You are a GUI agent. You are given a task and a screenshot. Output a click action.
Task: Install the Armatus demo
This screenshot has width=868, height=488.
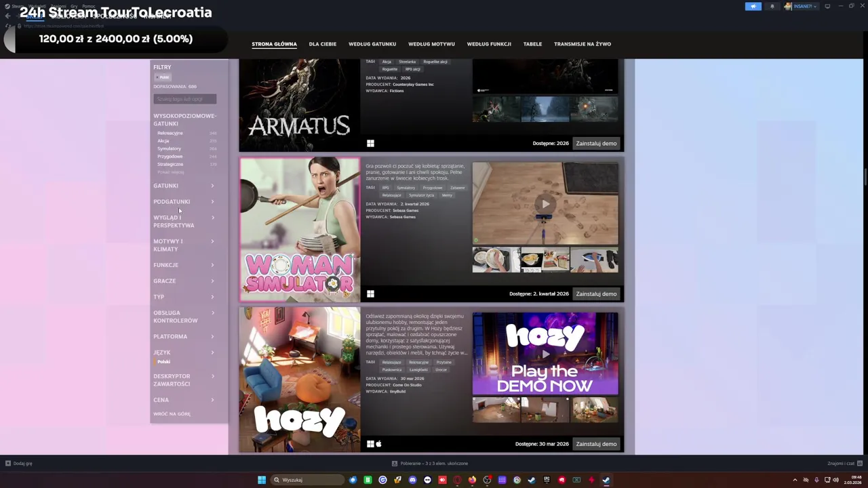(x=596, y=143)
